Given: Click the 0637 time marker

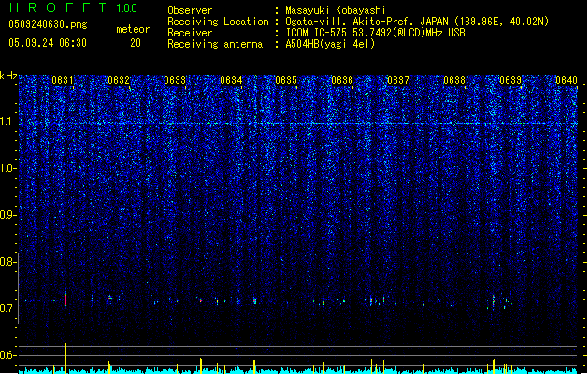Looking at the screenshot, I should tap(398, 80).
